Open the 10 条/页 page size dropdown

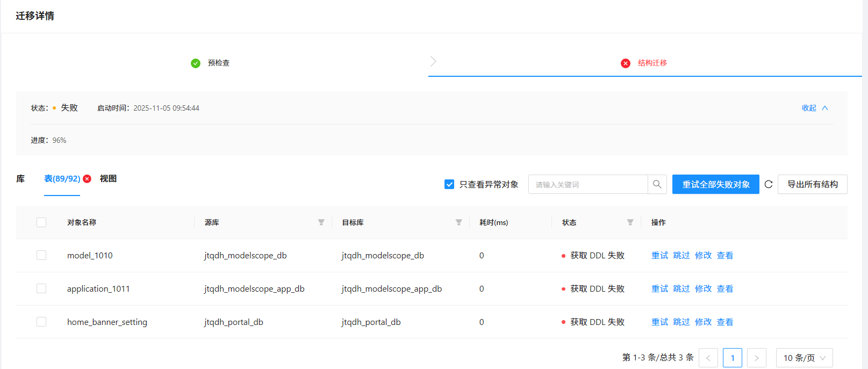[x=804, y=358]
